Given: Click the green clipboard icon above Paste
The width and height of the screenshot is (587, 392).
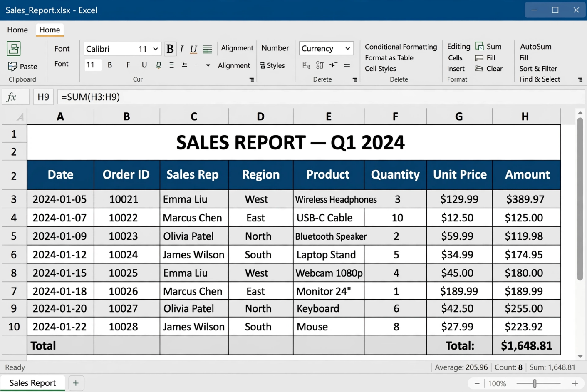Looking at the screenshot, I should click(x=14, y=49).
